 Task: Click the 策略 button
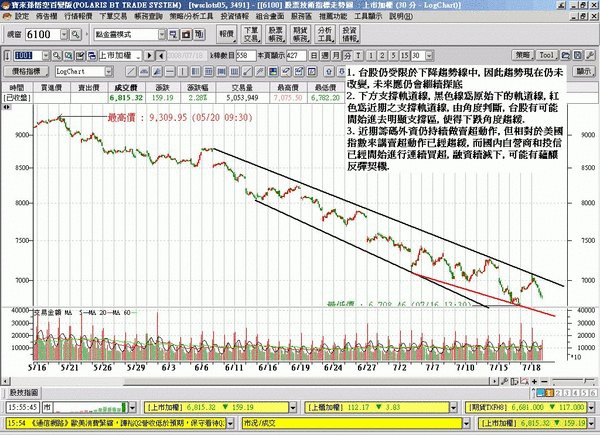click(x=523, y=55)
